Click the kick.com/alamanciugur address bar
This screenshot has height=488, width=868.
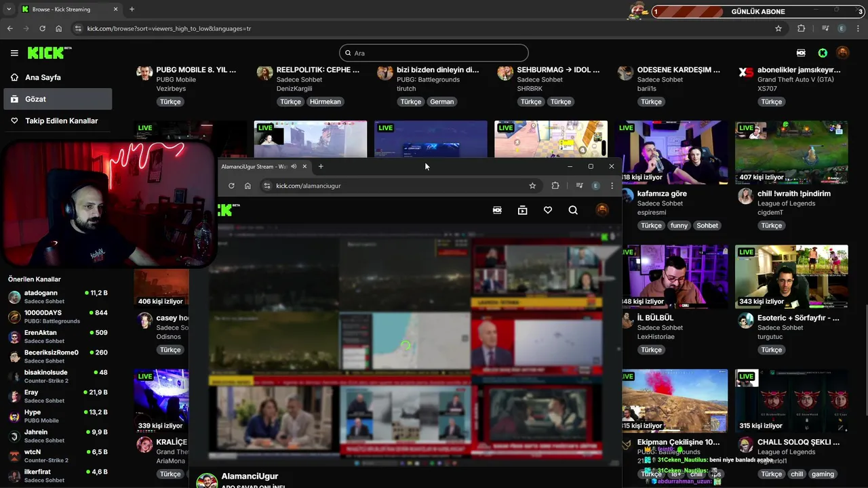[400, 186]
